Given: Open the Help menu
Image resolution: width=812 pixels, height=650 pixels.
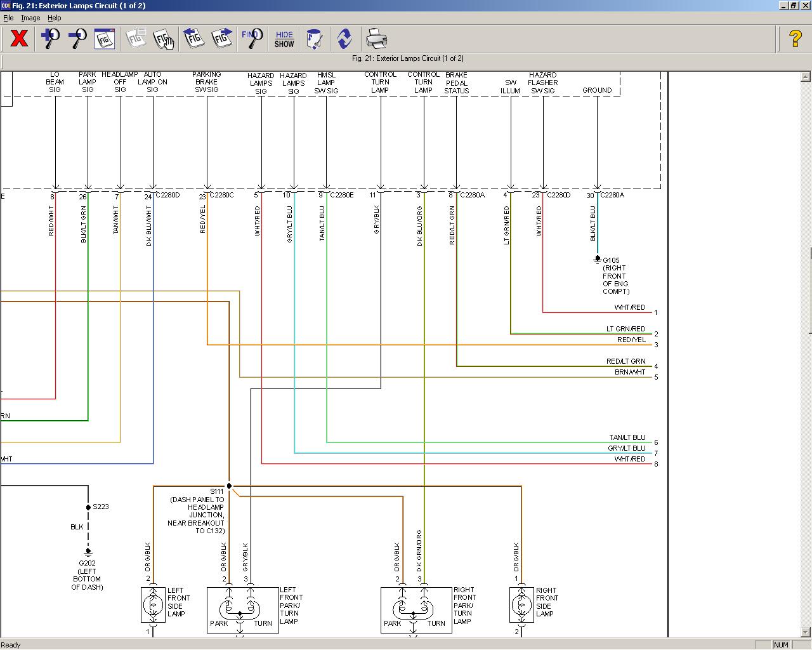Looking at the screenshot, I should point(55,18).
